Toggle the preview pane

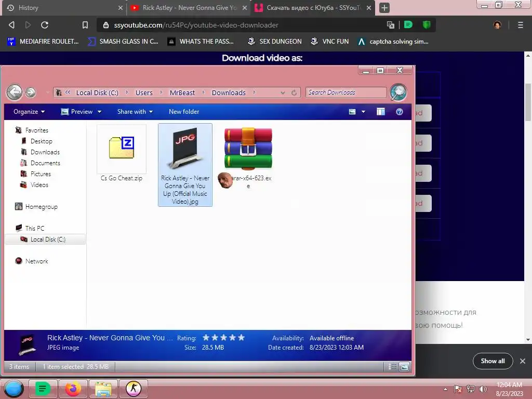(381, 112)
